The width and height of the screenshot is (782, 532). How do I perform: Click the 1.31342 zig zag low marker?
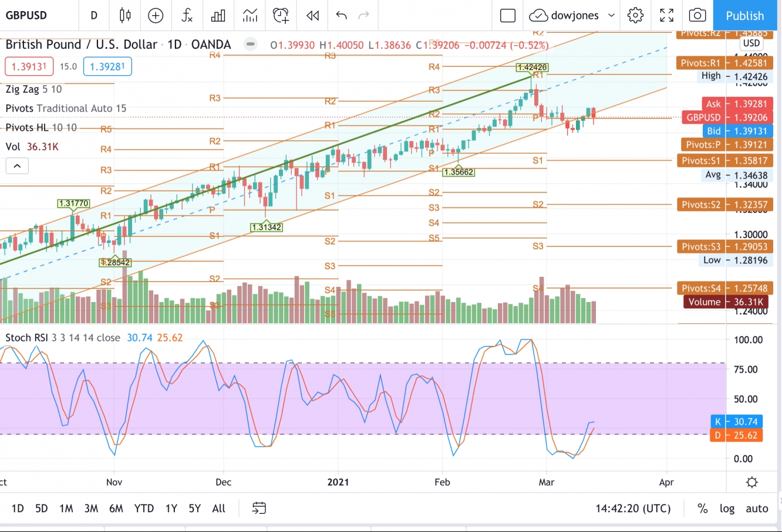(267, 227)
